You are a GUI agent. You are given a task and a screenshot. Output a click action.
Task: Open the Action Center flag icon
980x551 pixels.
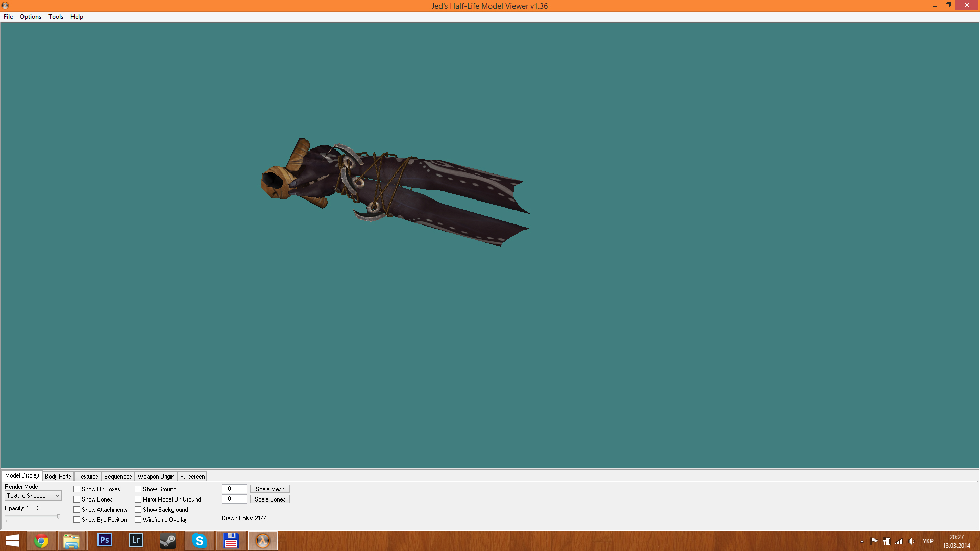(874, 541)
